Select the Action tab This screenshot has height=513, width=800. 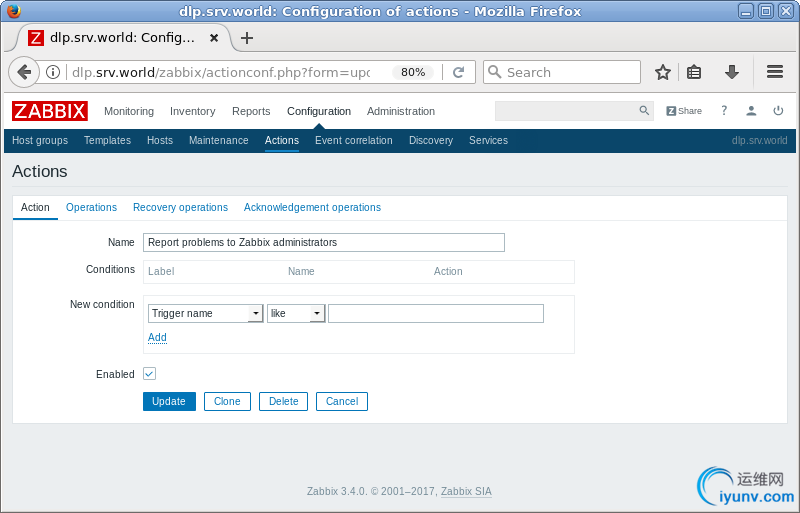pos(35,207)
